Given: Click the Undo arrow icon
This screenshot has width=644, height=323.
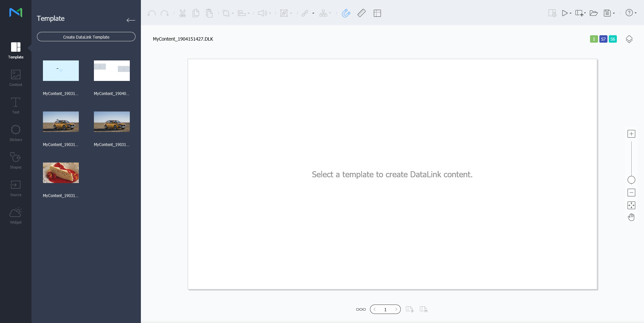Looking at the screenshot, I should coord(152,13).
